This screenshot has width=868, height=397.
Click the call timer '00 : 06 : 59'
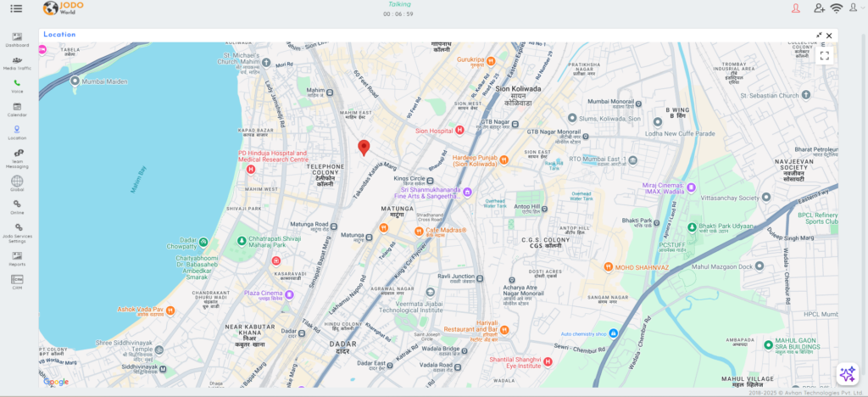pyautogui.click(x=398, y=14)
